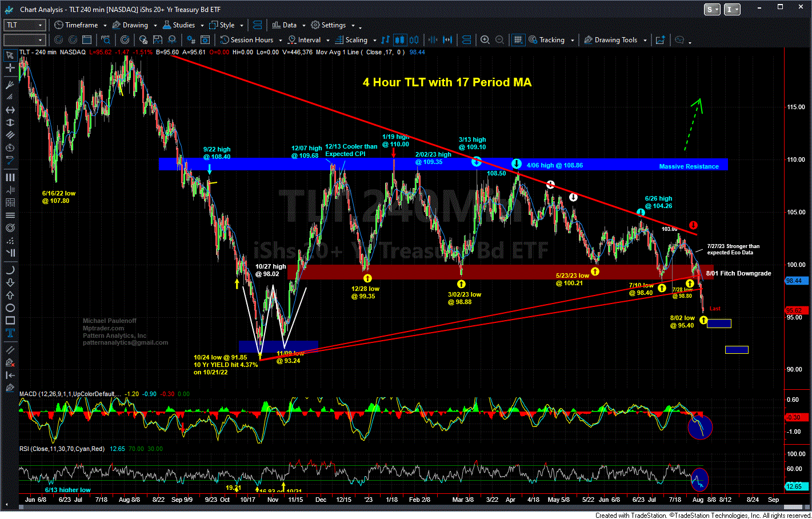
Task: Select the time cycle clock tool
Action: [10, 148]
